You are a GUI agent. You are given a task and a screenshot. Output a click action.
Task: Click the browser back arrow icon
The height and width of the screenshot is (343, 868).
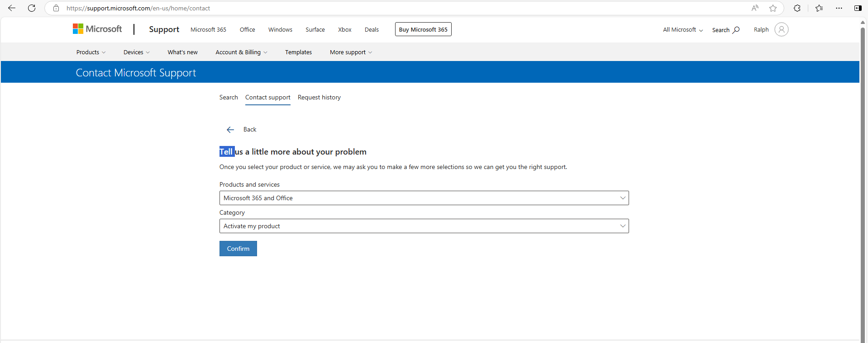click(12, 8)
